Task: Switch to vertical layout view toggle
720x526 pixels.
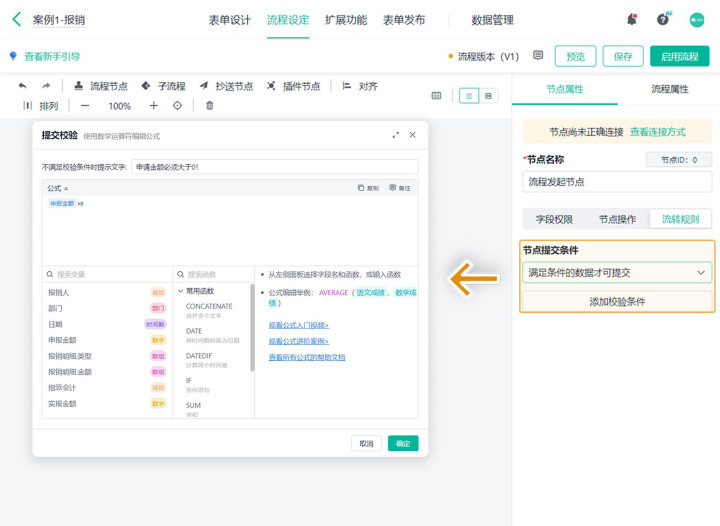Action: click(469, 96)
